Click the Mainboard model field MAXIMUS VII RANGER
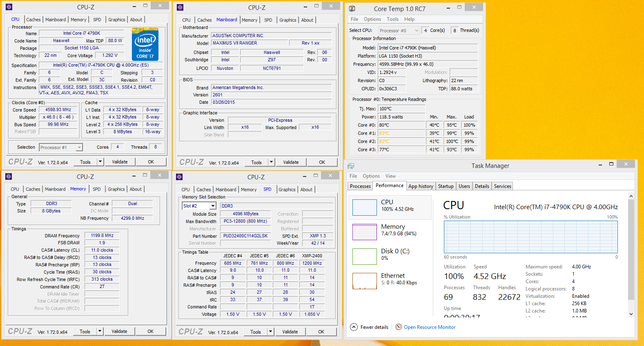Image resolution: width=644 pixels, height=346 pixels. (x=250, y=43)
